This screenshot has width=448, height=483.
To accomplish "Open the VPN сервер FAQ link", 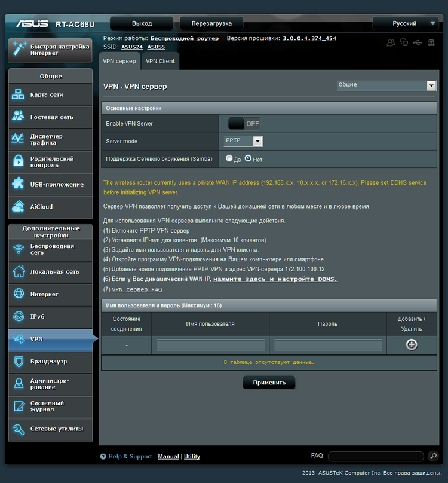I will click(137, 289).
